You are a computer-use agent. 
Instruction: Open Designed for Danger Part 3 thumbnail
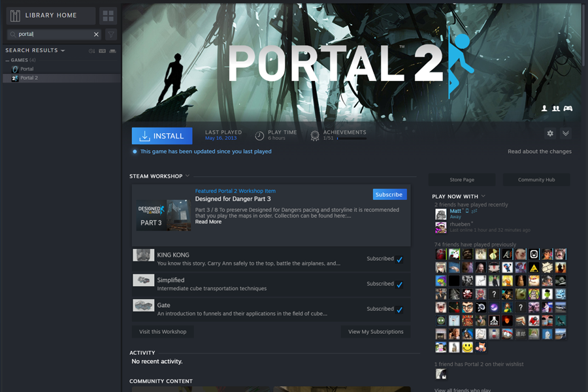(163, 215)
